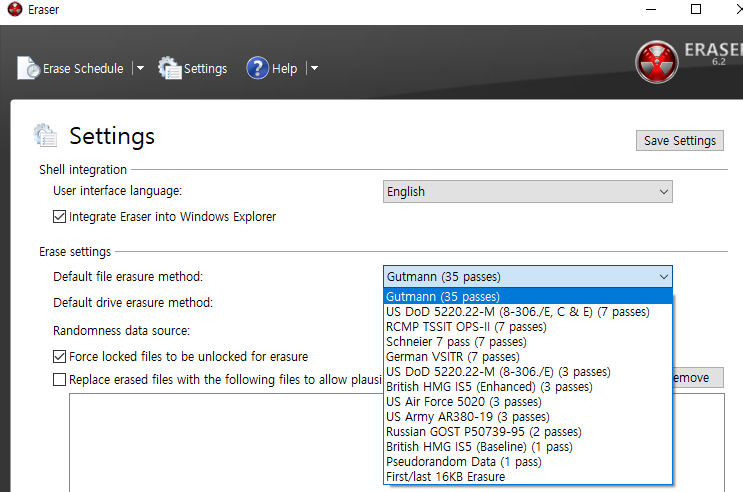Select Gutmann (35 passes) from the list

pyautogui.click(x=527, y=297)
